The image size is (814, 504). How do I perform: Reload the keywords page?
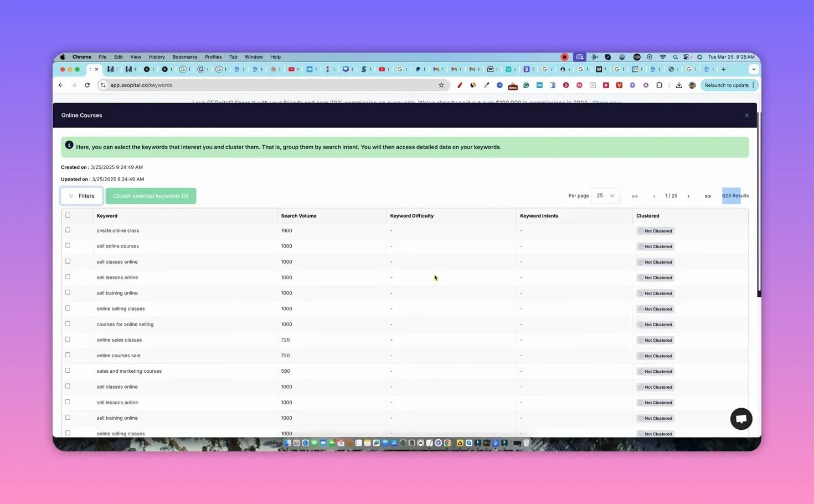coord(87,85)
